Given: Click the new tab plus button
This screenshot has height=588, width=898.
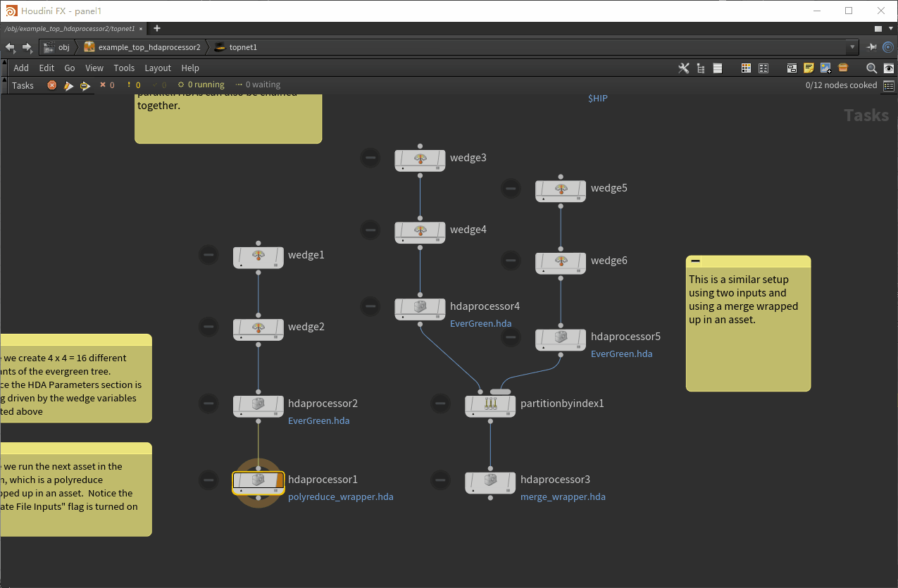Looking at the screenshot, I should click(x=156, y=28).
